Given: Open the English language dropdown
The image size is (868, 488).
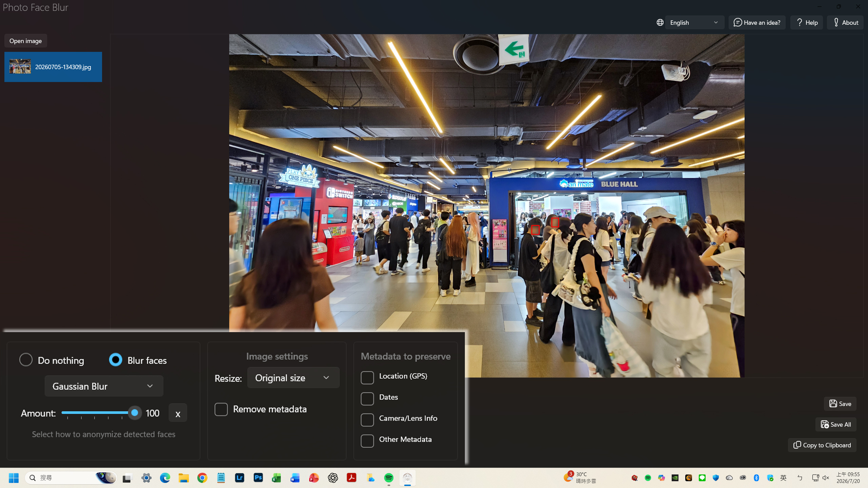Looking at the screenshot, I should (694, 22).
